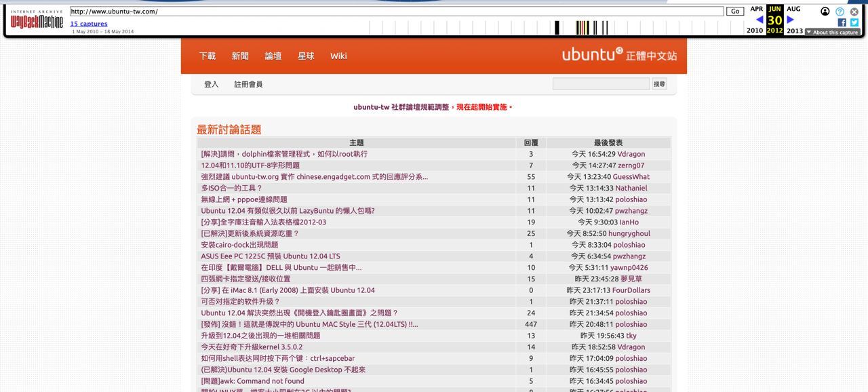Click the forum search text box
Viewport: 868px width, 392px height.
pyautogui.click(x=601, y=84)
